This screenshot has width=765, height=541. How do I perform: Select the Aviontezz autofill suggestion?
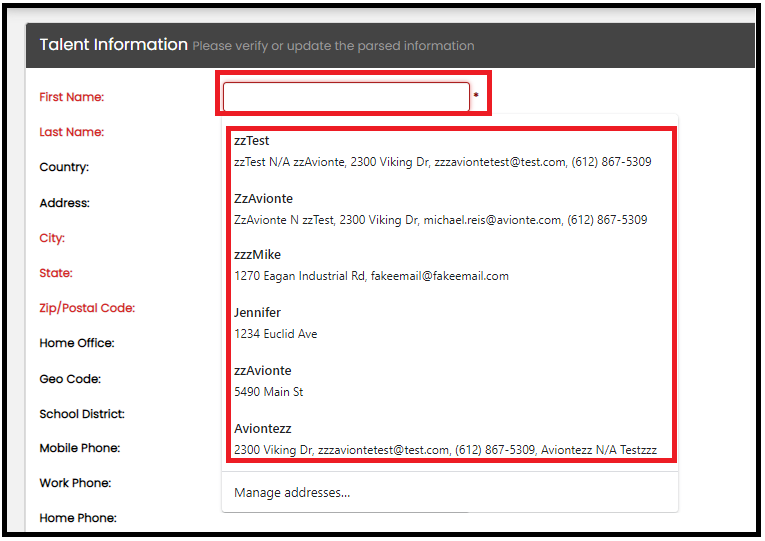(445, 439)
